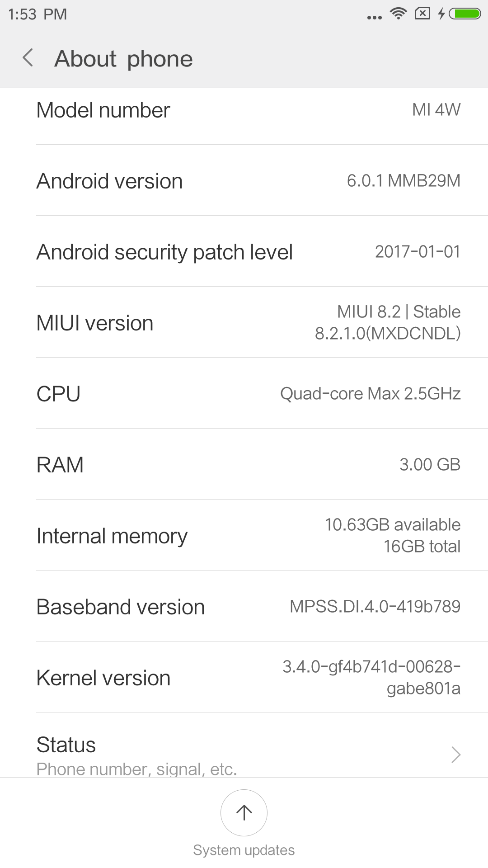Tap the Wi-Fi status icon
The width and height of the screenshot is (488, 868).
(398, 14)
